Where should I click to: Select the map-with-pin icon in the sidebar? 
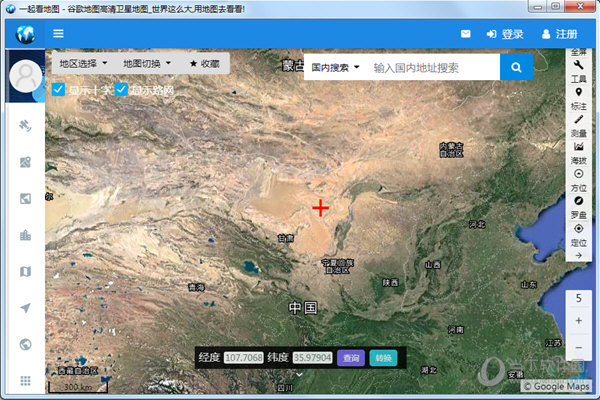pos(25,162)
